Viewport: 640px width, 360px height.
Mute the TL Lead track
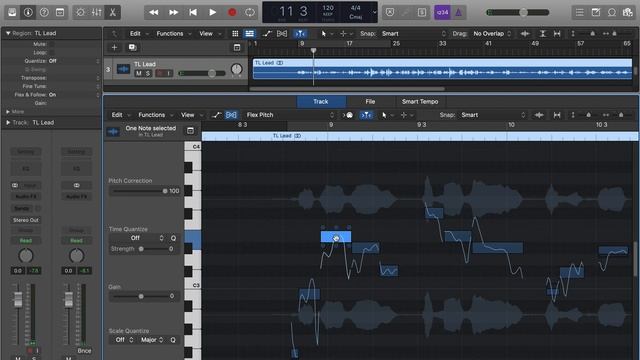[x=139, y=73]
